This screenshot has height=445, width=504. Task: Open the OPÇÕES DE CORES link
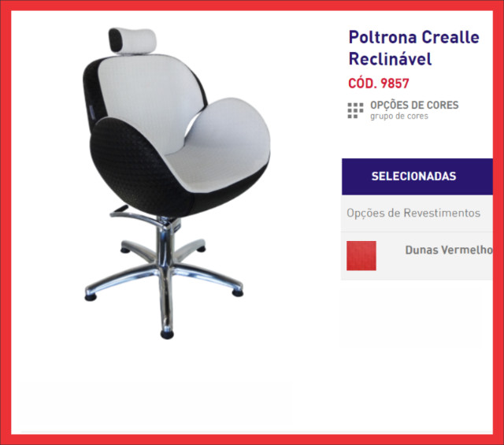(x=414, y=105)
